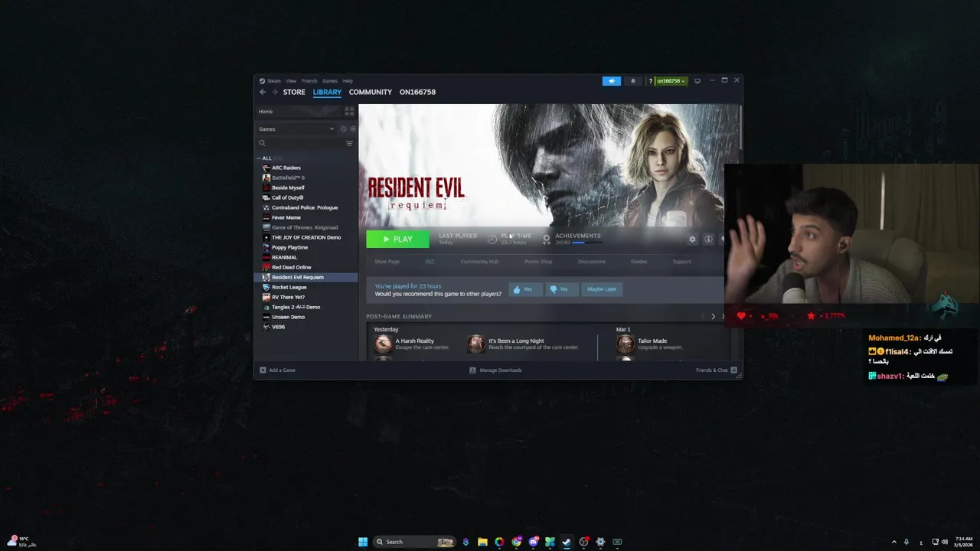Select No thumbs-down recommendation
Screen dimensions: 980x551
[562, 289]
